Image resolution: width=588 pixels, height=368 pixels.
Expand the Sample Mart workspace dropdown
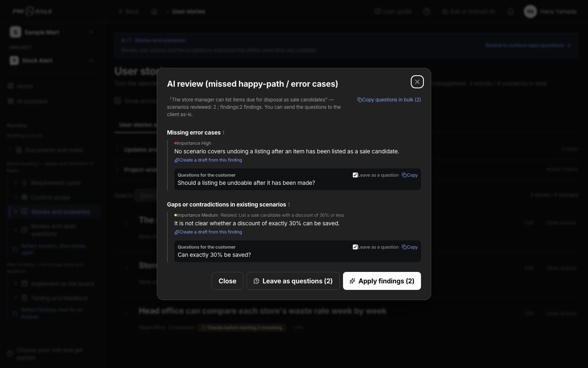(51, 32)
